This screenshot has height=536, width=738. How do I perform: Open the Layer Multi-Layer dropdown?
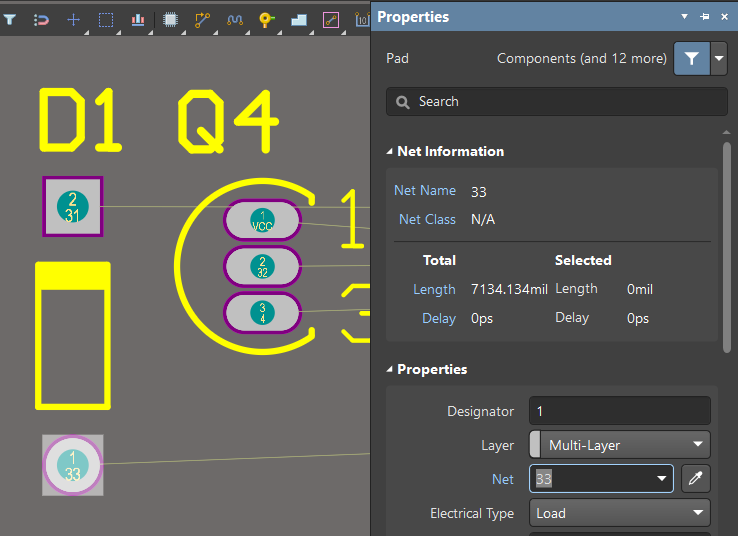point(619,445)
